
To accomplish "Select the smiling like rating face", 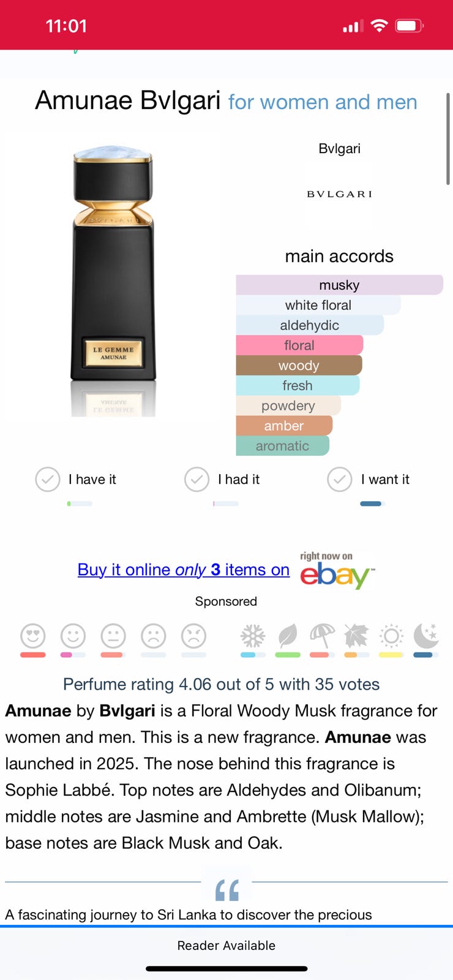I will pos(73,636).
